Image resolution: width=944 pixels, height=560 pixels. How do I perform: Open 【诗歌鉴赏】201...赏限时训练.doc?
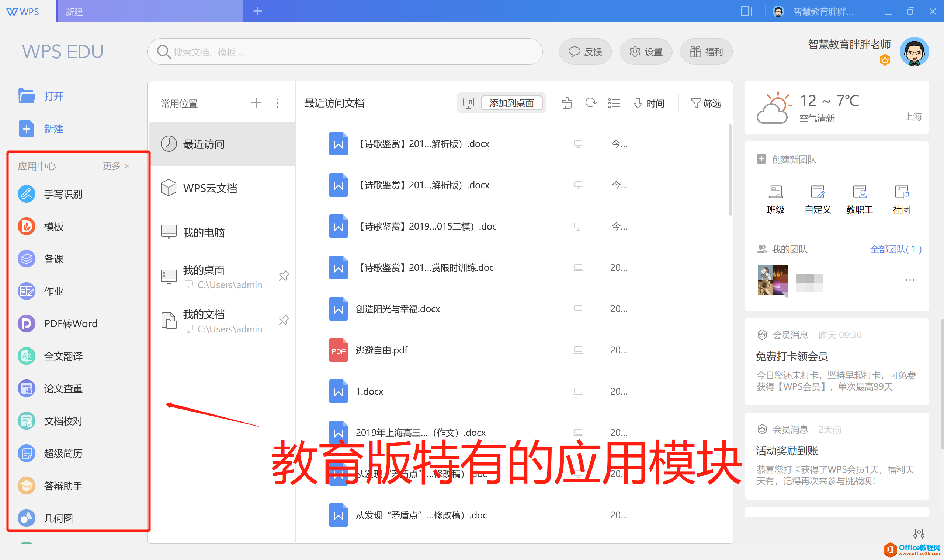coord(424,267)
